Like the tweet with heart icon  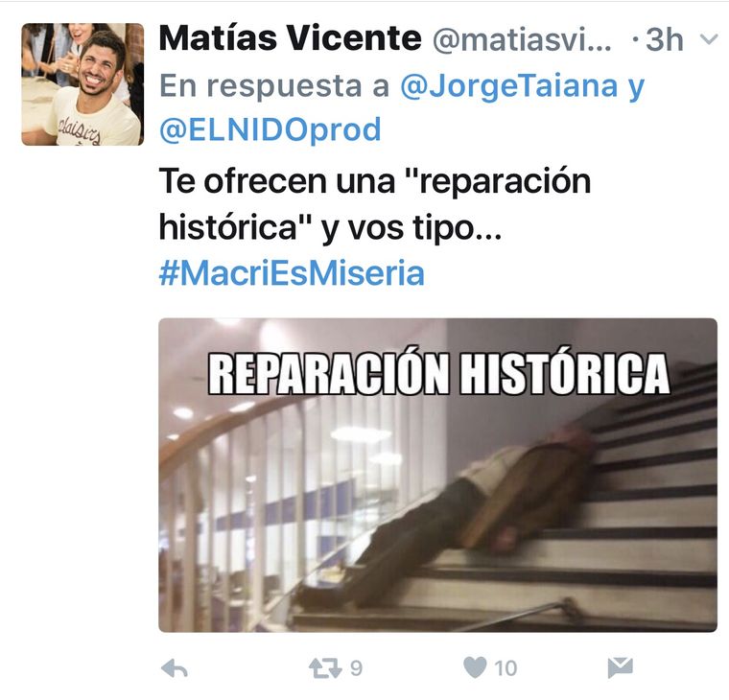point(475,668)
